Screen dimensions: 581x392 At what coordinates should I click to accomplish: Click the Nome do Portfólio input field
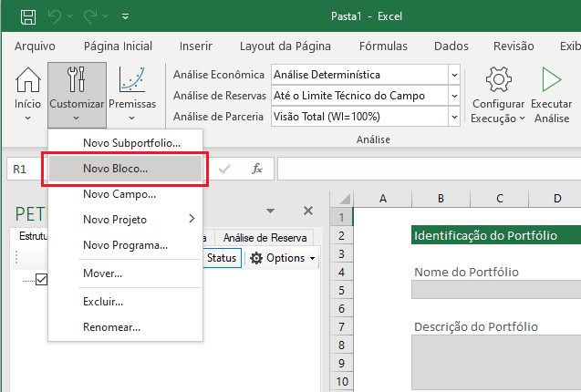point(496,290)
